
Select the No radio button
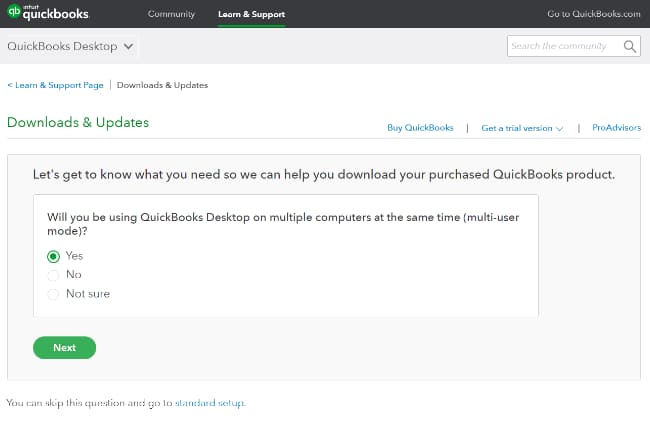(53, 275)
